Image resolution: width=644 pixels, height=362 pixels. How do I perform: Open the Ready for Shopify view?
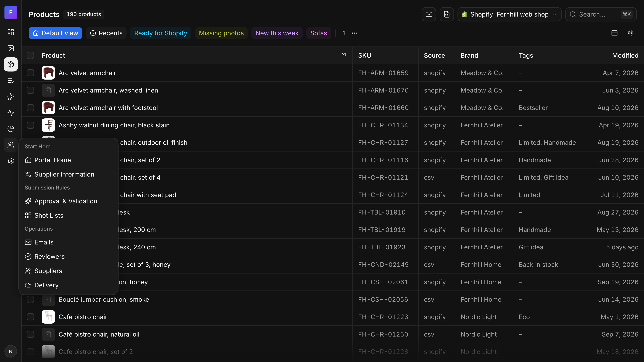click(x=161, y=33)
